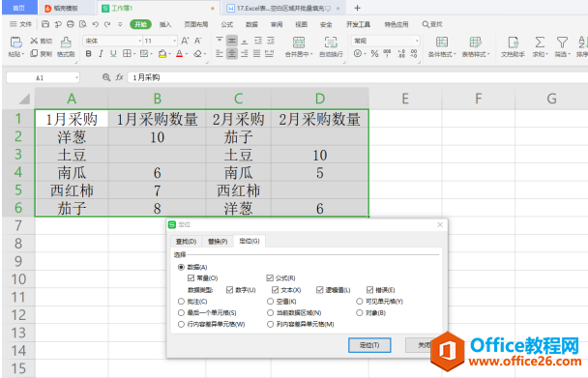Click the Copy (复制) button
Image resolution: width=588 pixels, height=378 pixels.
(x=42, y=53)
